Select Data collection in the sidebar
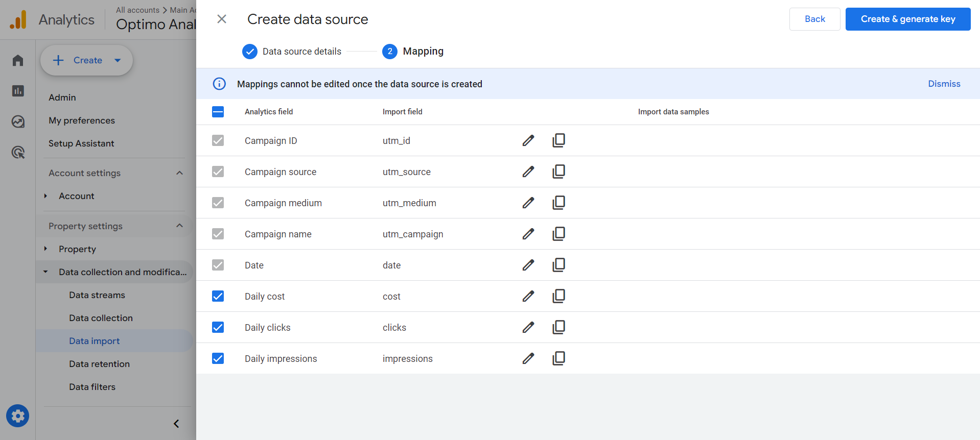The width and height of the screenshot is (980, 440). point(101,318)
